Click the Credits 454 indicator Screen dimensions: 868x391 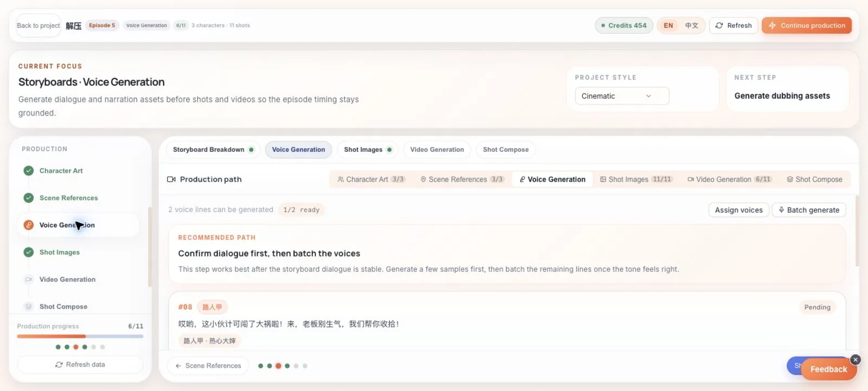623,25
